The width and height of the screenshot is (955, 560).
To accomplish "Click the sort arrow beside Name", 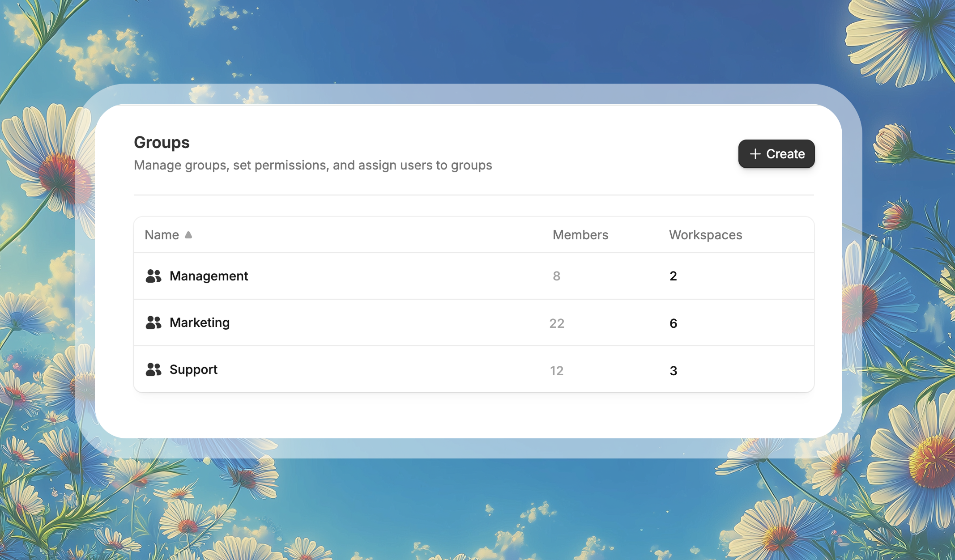I will (x=188, y=234).
